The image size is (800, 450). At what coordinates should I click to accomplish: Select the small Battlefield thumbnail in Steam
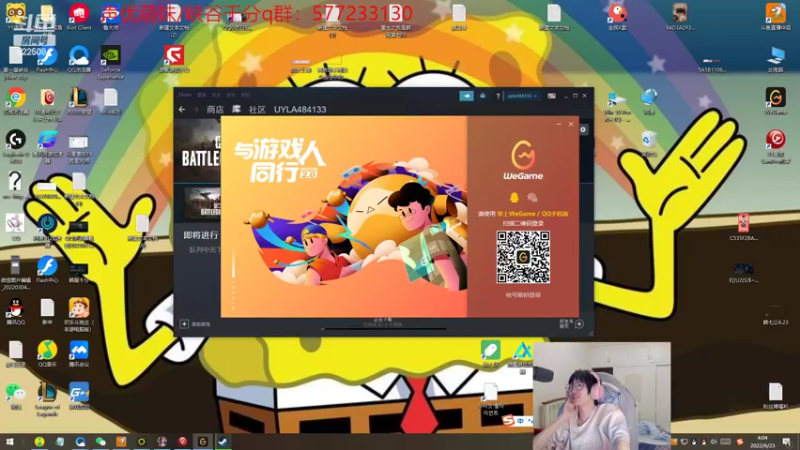203,203
